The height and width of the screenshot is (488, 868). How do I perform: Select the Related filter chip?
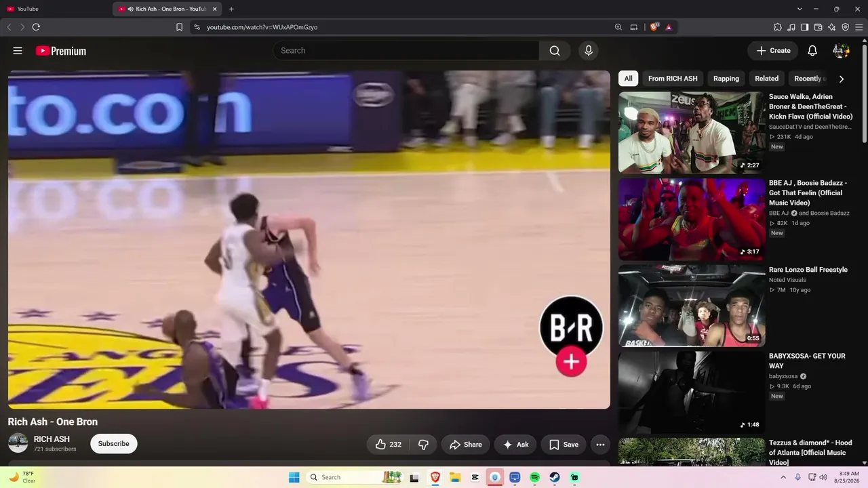(767, 79)
